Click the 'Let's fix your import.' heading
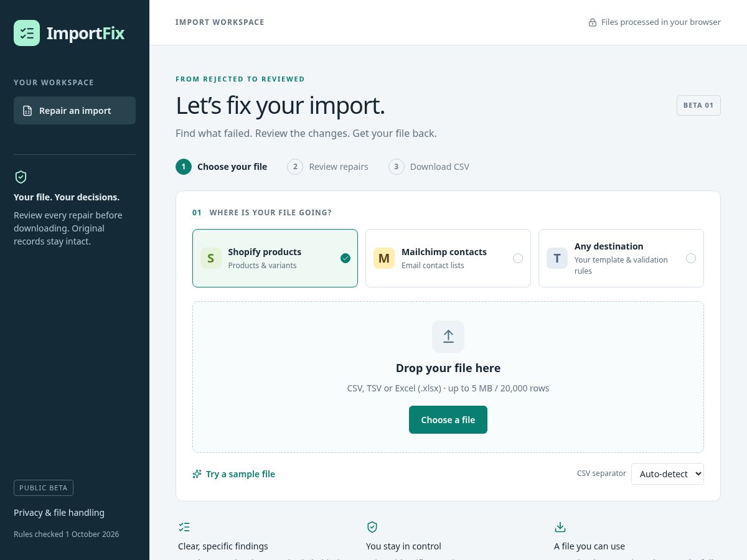Image resolution: width=747 pixels, height=560 pixels. pos(280,105)
